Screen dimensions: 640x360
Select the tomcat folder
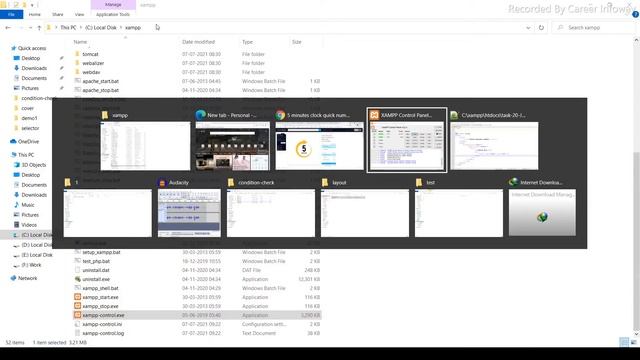tap(90, 54)
